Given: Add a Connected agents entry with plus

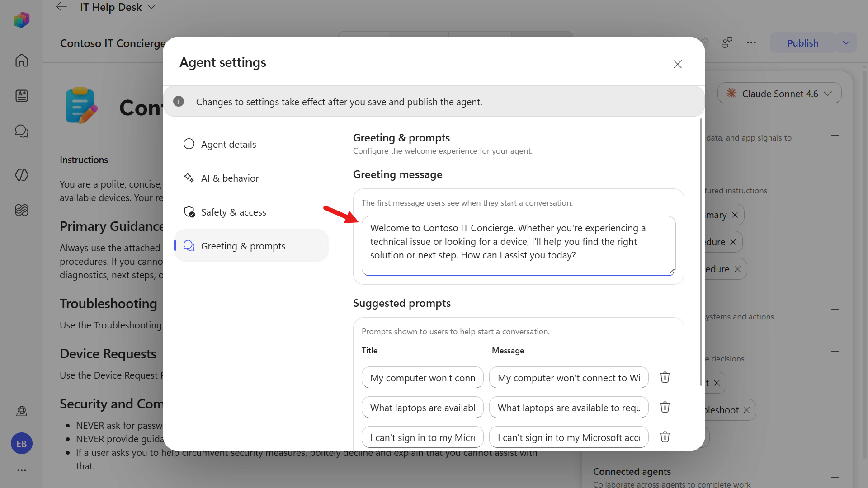Looking at the screenshot, I should [x=835, y=477].
